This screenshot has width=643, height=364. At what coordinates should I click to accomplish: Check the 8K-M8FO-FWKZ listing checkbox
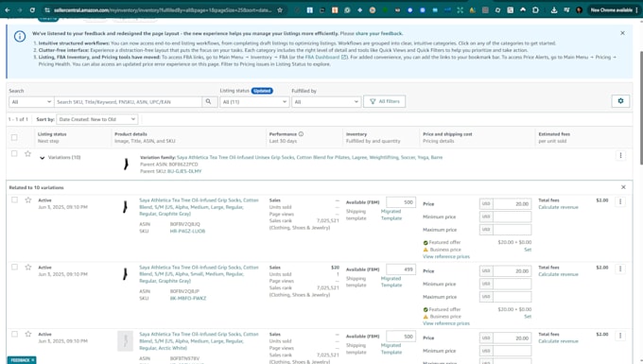(x=14, y=267)
